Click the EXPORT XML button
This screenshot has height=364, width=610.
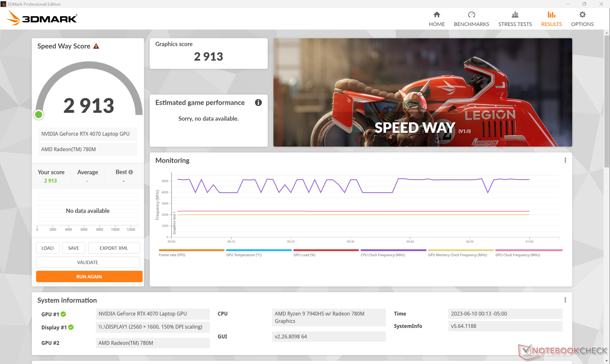pos(114,248)
